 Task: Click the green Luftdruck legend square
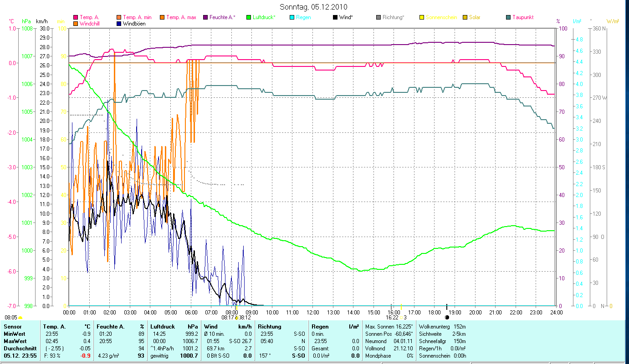(249, 17)
